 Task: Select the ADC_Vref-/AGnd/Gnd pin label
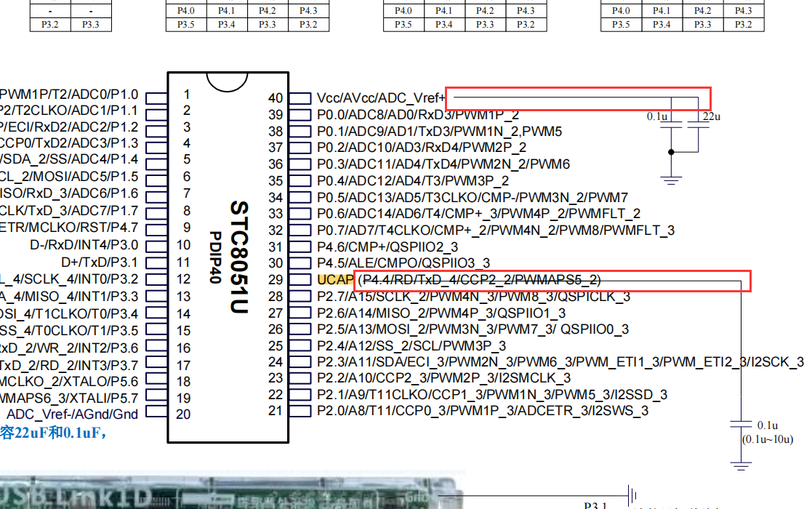(73, 414)
